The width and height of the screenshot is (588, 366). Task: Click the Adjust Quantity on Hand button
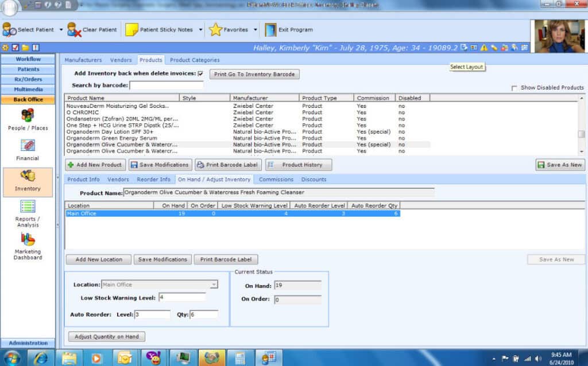coord(106,337)
